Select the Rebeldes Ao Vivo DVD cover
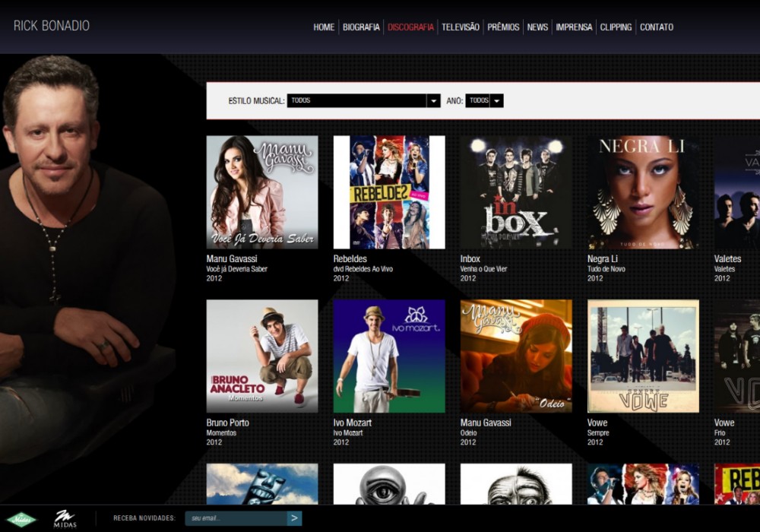 click(x=389, y=192)
